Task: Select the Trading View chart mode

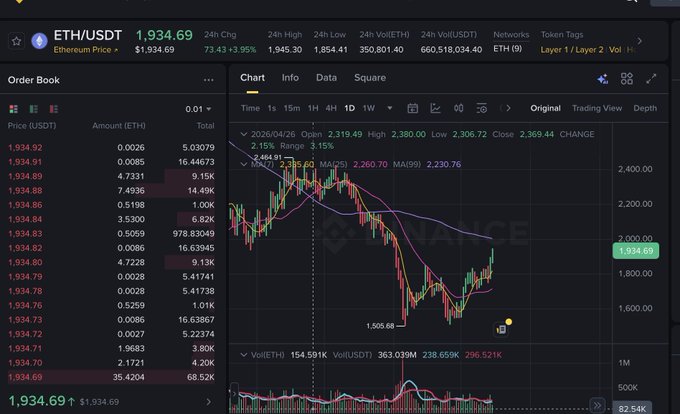Action: [597, 108]
